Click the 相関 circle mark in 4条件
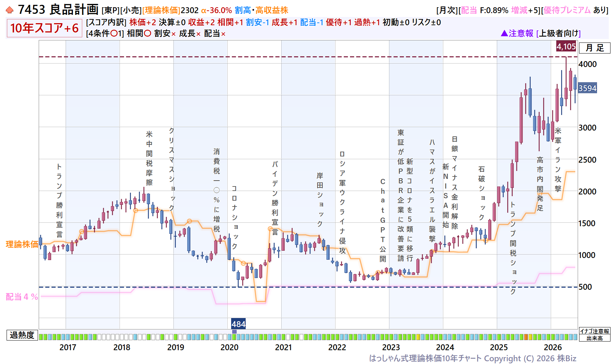615x364 pixels. 148,33
